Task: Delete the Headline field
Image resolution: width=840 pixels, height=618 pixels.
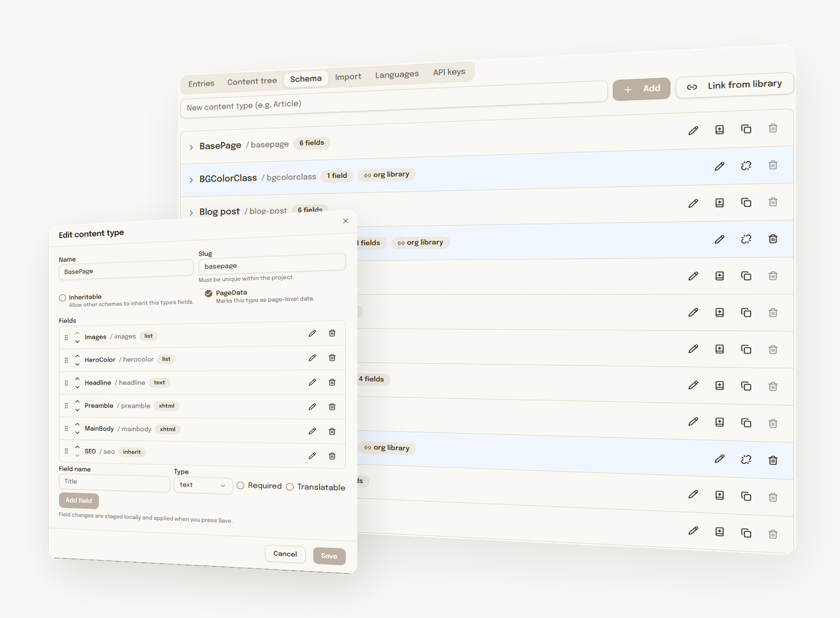Action: [332, 382]
